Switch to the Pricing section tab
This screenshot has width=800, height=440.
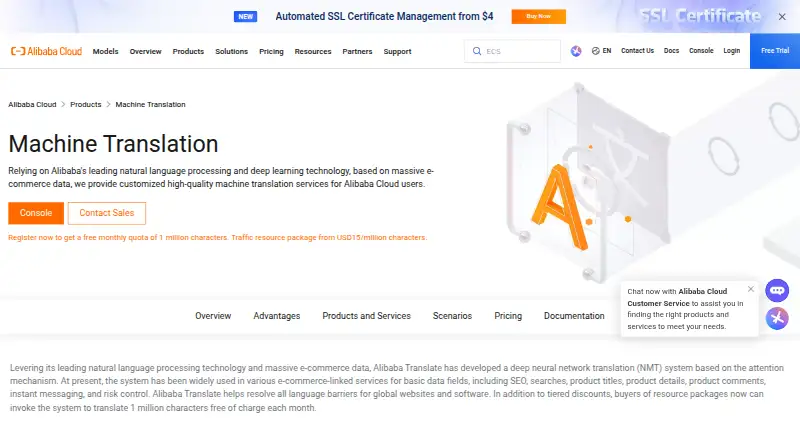pos(508,316)
